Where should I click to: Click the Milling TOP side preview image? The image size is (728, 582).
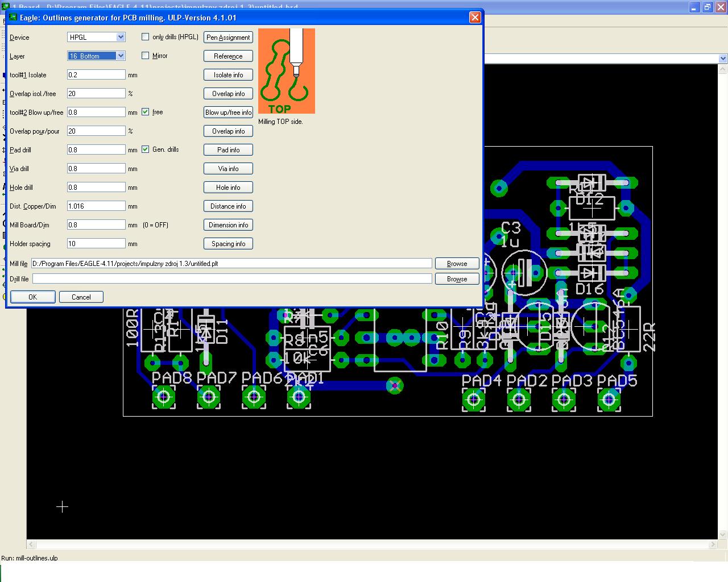point(286,71)
